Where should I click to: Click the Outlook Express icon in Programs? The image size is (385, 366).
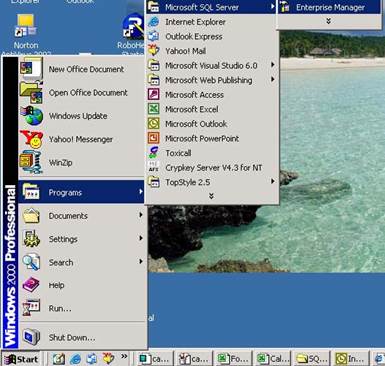(153, 36)
